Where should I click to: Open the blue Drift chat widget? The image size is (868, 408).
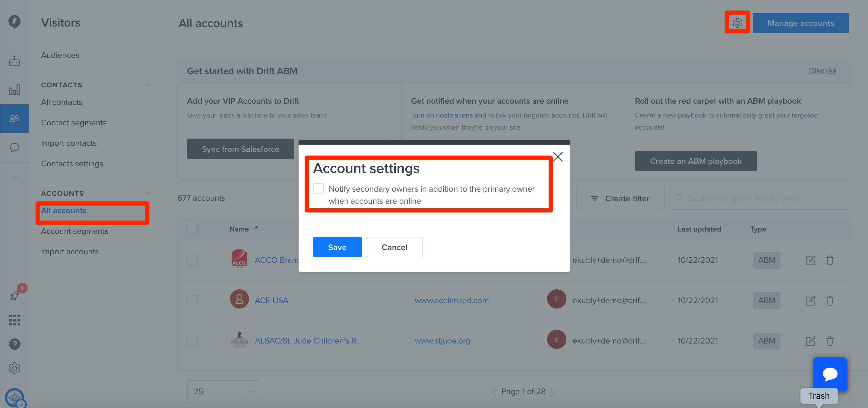tap(830, 374)
